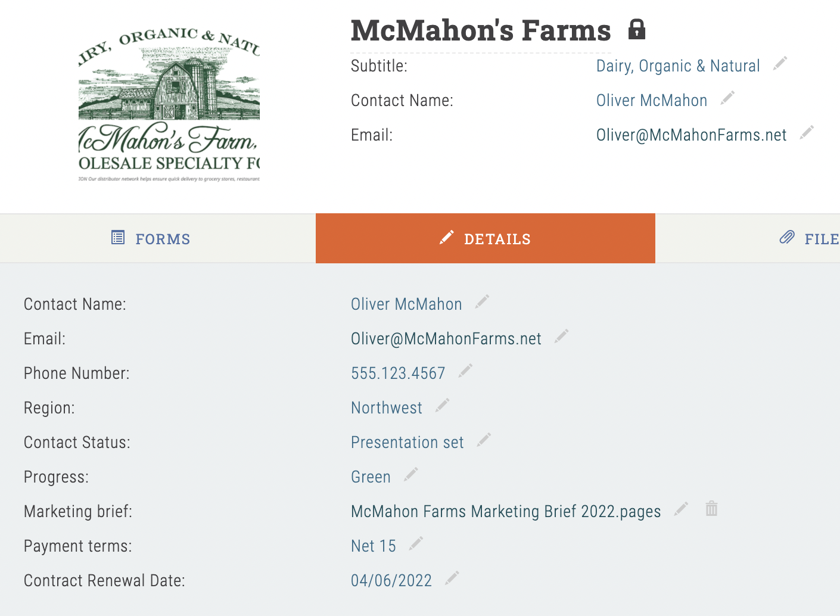This screenshot has height=616, width=840.
Task: Click the pencil beside Marketing Brief filename
Action: click(x=681, y=509)
